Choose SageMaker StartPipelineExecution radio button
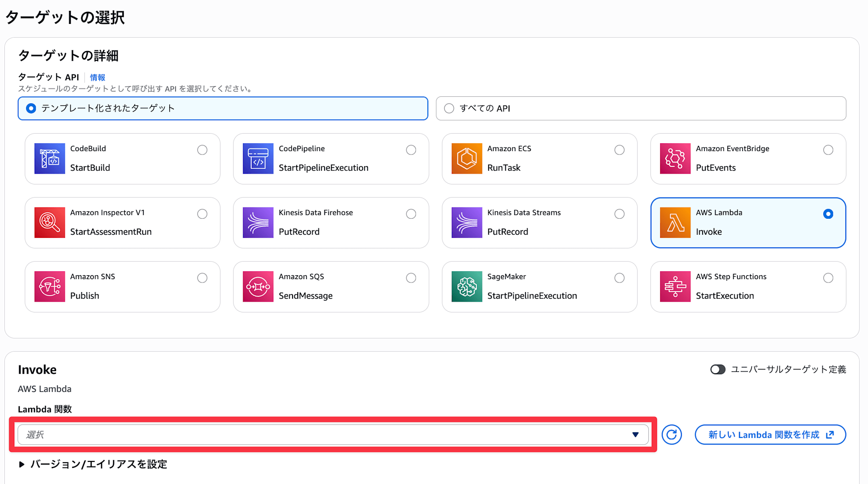 [620, 278]
